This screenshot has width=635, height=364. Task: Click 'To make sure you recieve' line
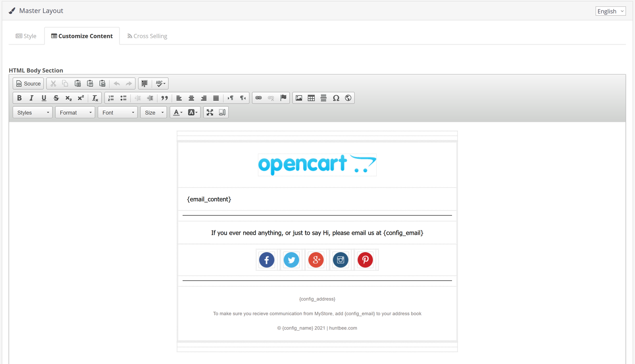(x=317, y=314)
